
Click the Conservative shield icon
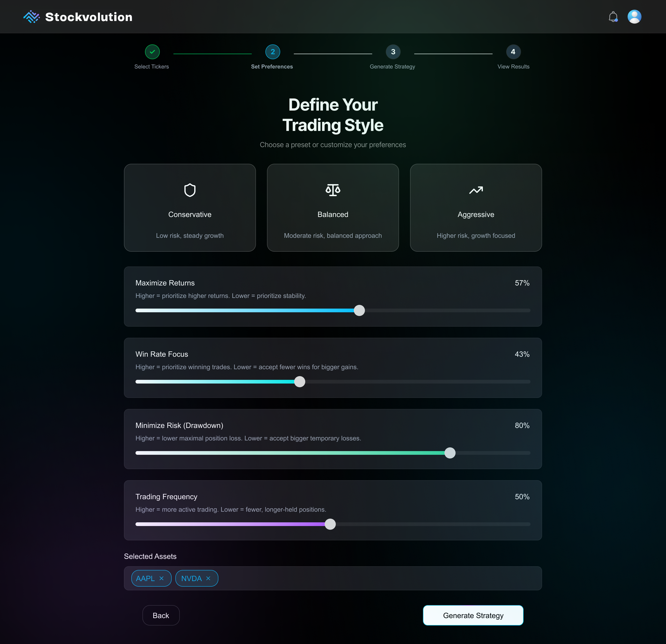(190, 190)
